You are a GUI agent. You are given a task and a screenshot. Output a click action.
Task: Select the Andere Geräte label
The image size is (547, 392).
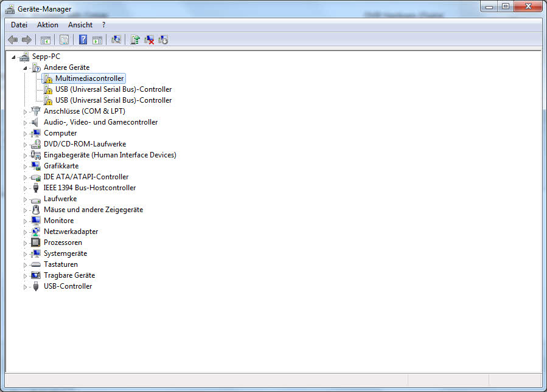coord(67,67)
